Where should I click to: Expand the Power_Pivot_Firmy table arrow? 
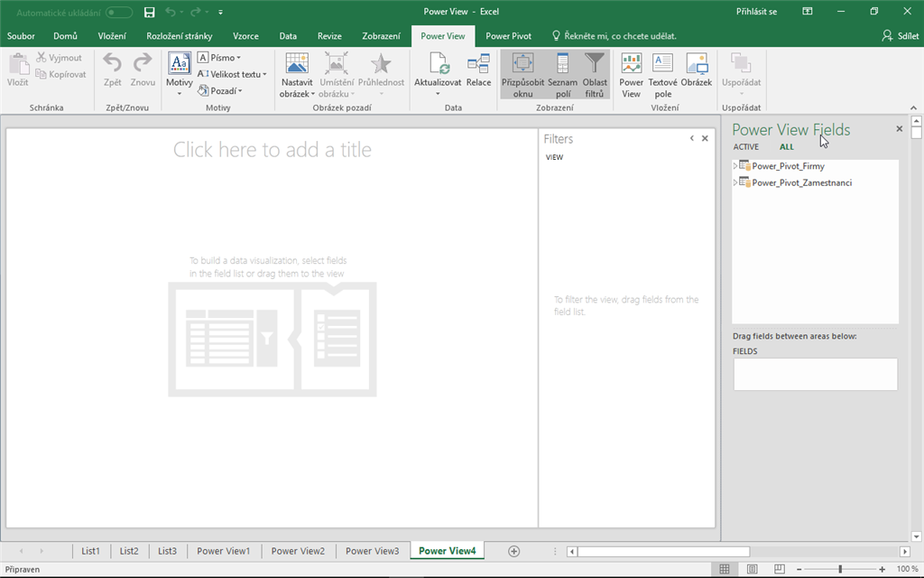[x=735, y=166]
